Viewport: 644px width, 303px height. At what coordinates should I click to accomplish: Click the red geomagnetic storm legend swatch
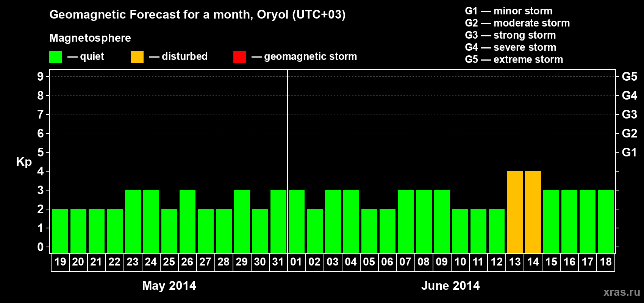(x=239, y=57)
